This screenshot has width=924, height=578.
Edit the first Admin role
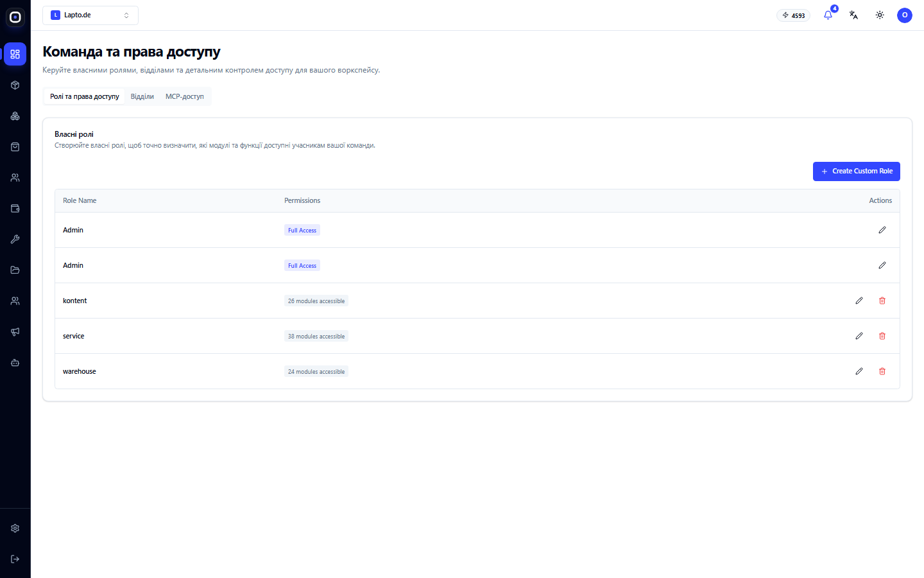click(x=882, y=230)
